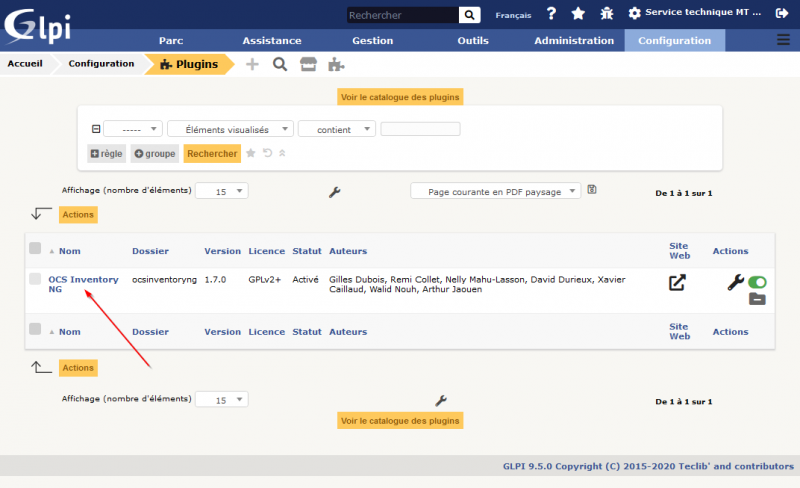Open the OCS Inventory NG website link icon
The width and height of the screenshot is (800, 488).
tap(678, 282)
